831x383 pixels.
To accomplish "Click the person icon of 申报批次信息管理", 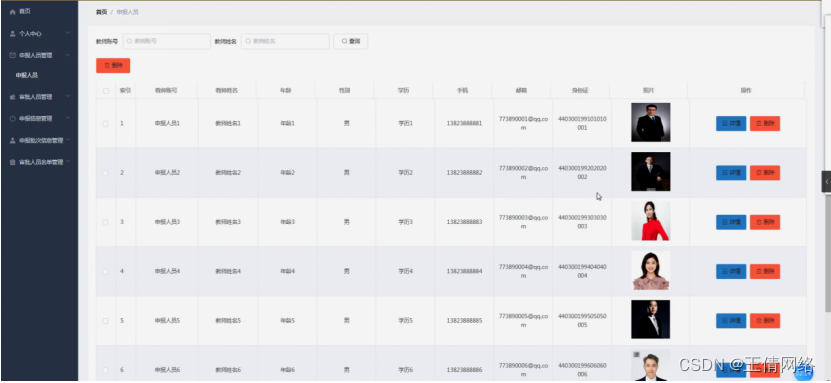I will tap(13, 140).
